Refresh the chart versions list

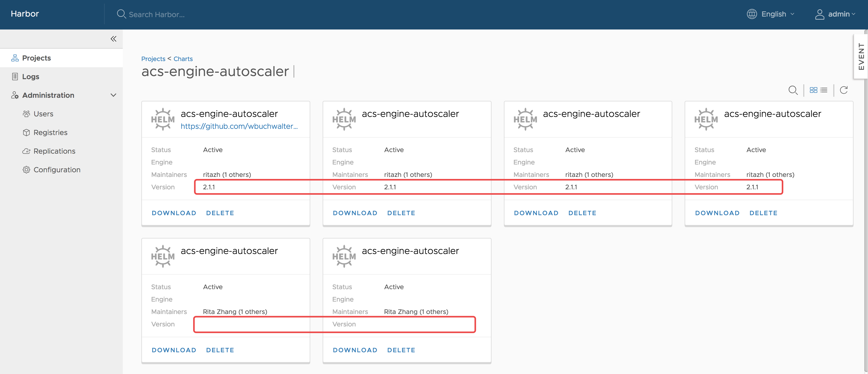coord(844,90)
